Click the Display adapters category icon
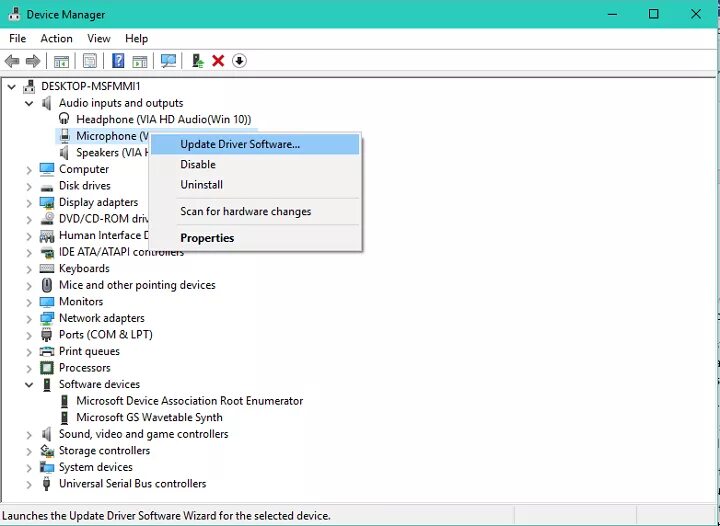720x526 pixels. (x=47, y=202)
